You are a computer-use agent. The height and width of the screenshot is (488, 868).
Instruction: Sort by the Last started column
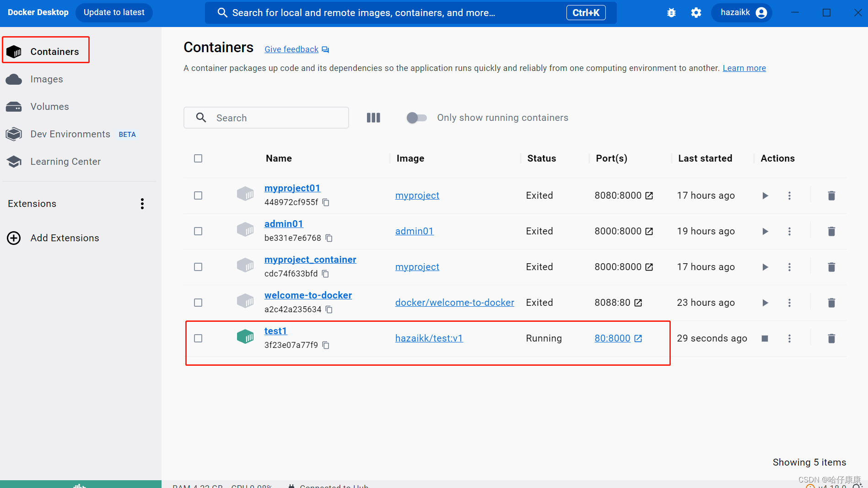point(705,158)
